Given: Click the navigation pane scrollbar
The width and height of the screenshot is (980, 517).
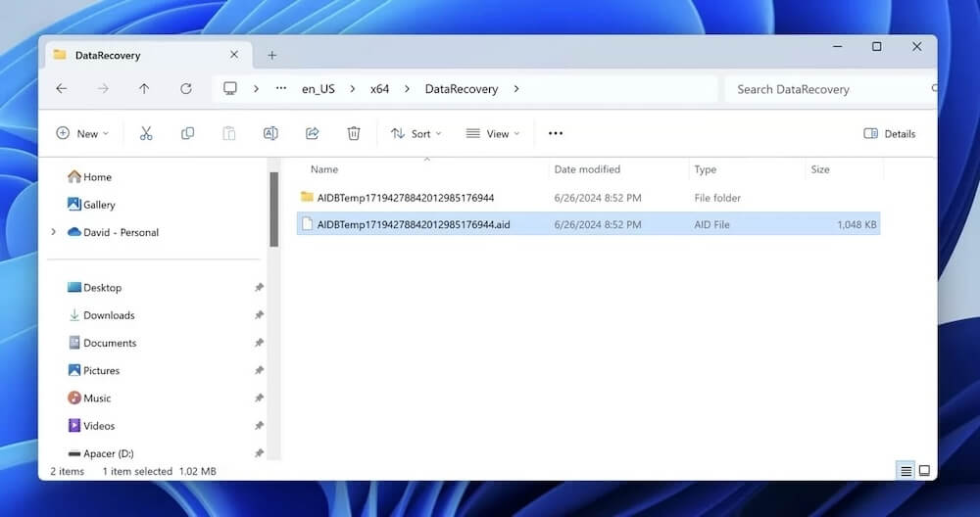Looking at the screenshot, I should (273, 210).
